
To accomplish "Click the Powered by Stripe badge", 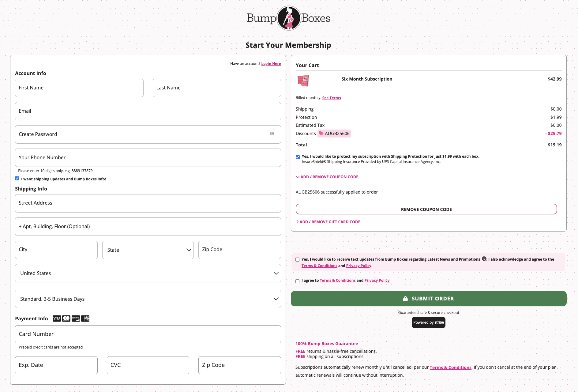I will [428, 322].
